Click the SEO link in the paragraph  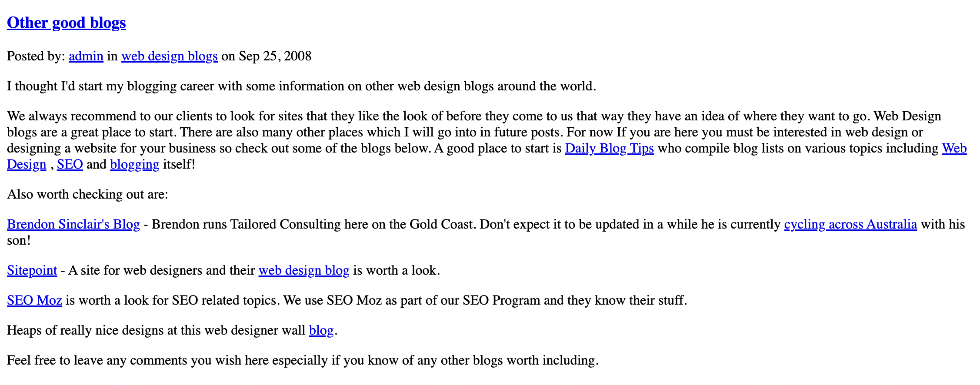click(x=70, y=164)
